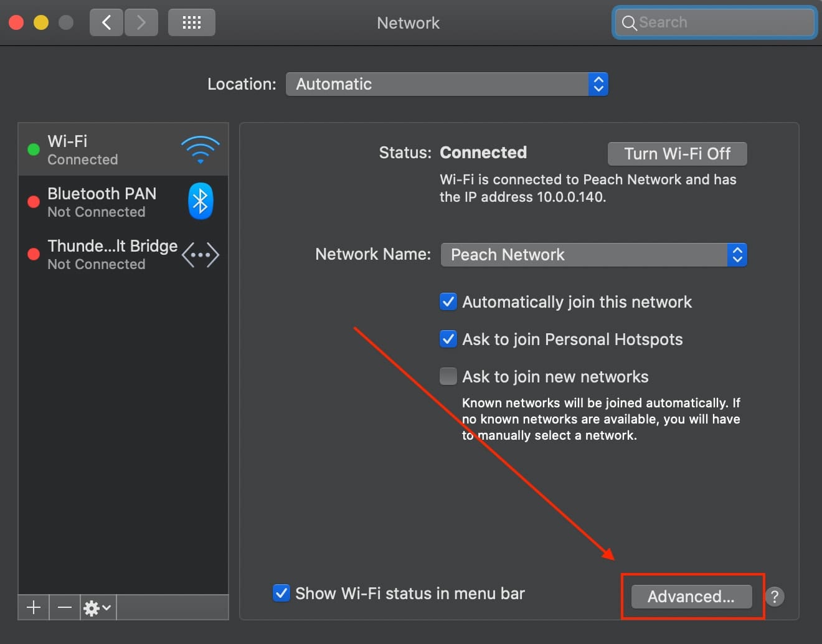Screen dimensions: 822x644
Task: Click the back navigation arrow
Action: tap(106, 23)
